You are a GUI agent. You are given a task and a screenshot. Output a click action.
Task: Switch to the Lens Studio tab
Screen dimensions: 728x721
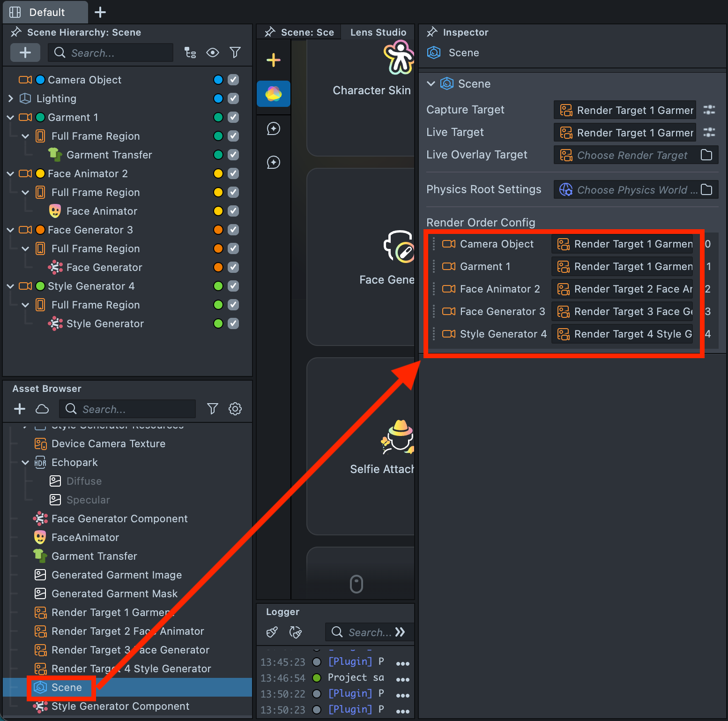coord(378,32)
